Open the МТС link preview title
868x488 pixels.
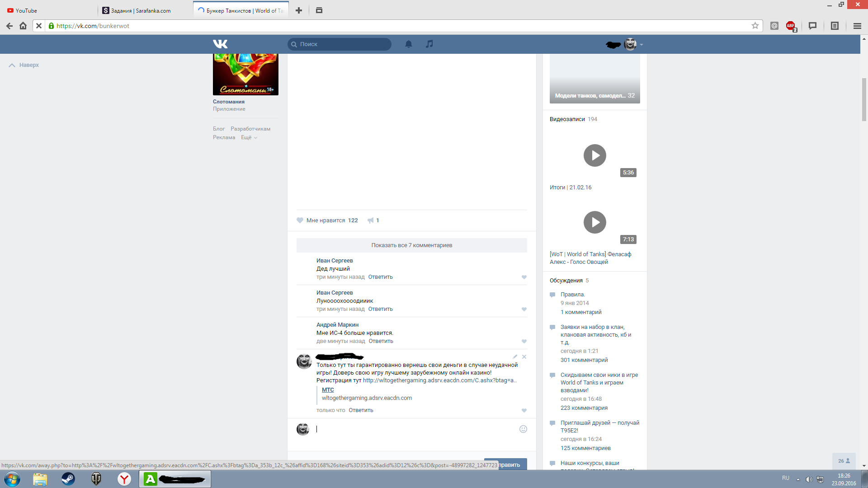click(328, 390)
